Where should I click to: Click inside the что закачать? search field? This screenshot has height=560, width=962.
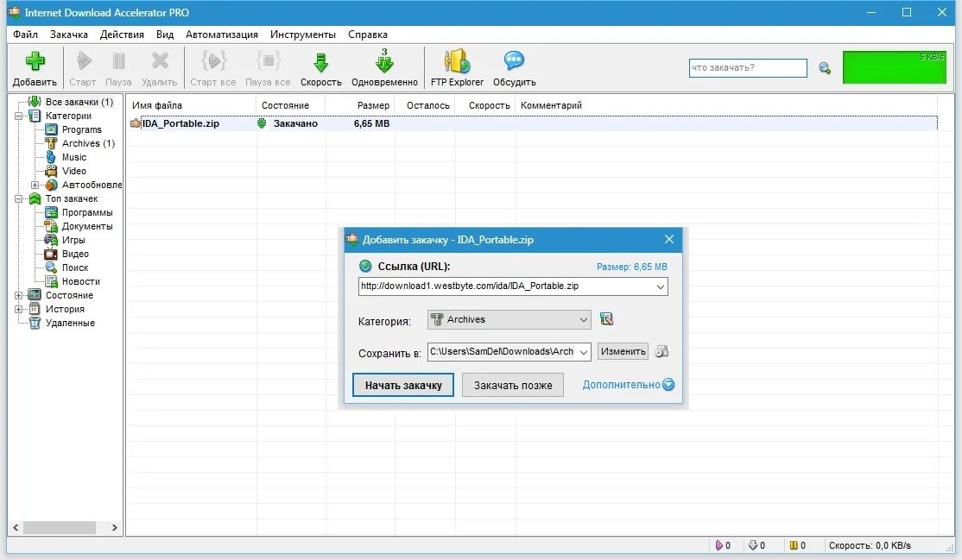click(x=747, y=66)
